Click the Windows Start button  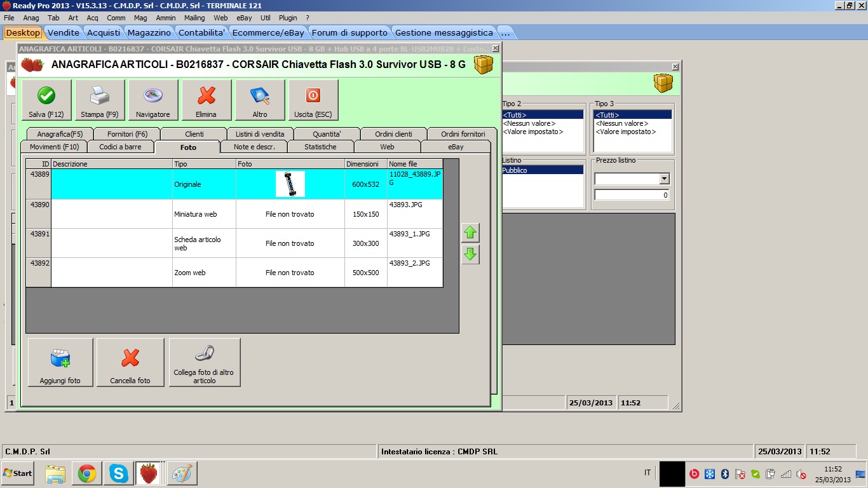click(x=18, y=473)
